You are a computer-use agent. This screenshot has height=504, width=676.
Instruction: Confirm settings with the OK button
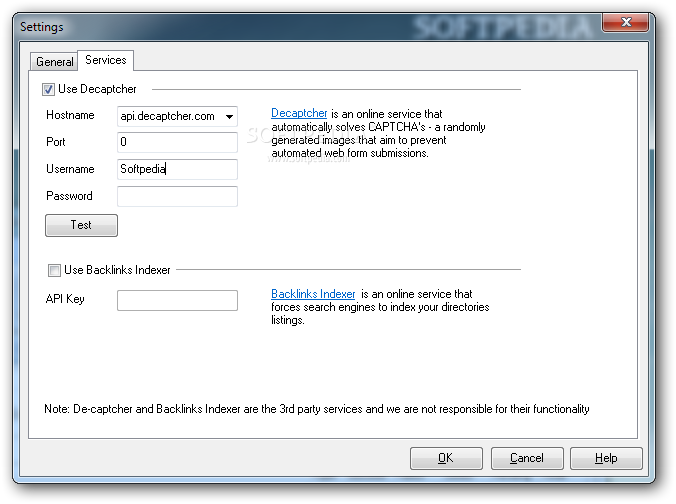click(446, 458)
